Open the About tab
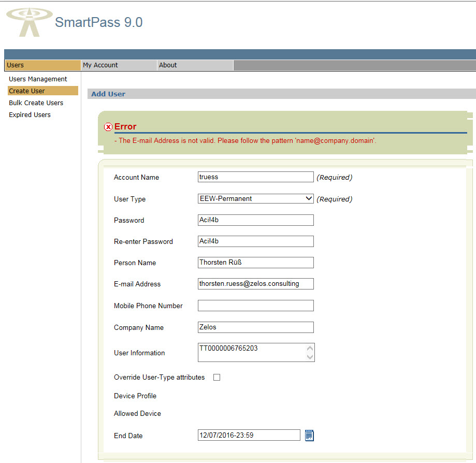The width and height of the screenshot is (476, 463). pos(194,65)
